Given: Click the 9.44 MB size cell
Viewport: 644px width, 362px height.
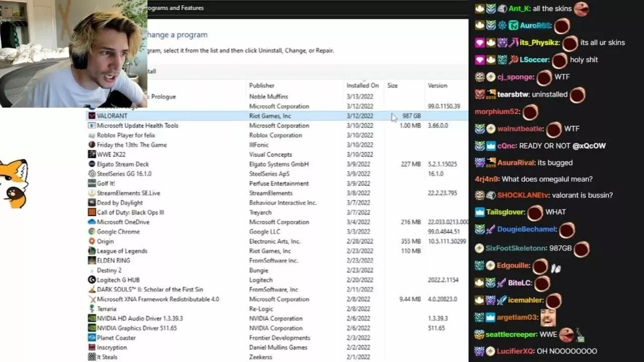Looking at the screenshot, I should tap(410, 299).
